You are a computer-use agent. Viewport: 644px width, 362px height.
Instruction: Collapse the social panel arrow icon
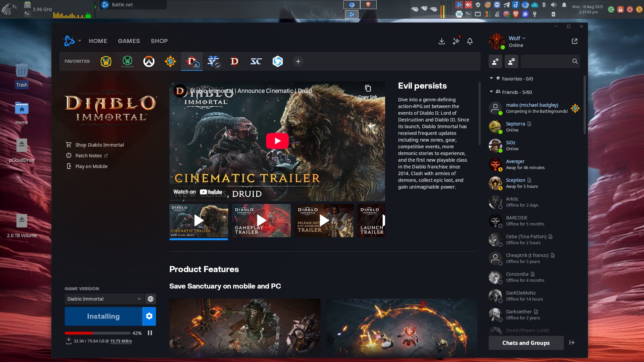click(x=572, y=343)
